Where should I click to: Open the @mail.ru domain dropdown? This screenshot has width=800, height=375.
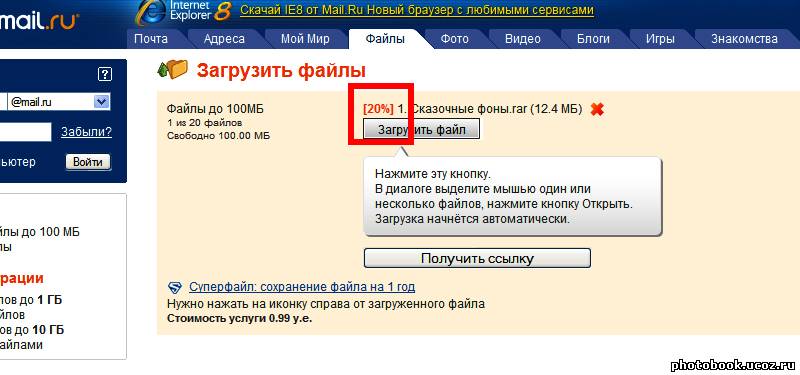[102, 102]
